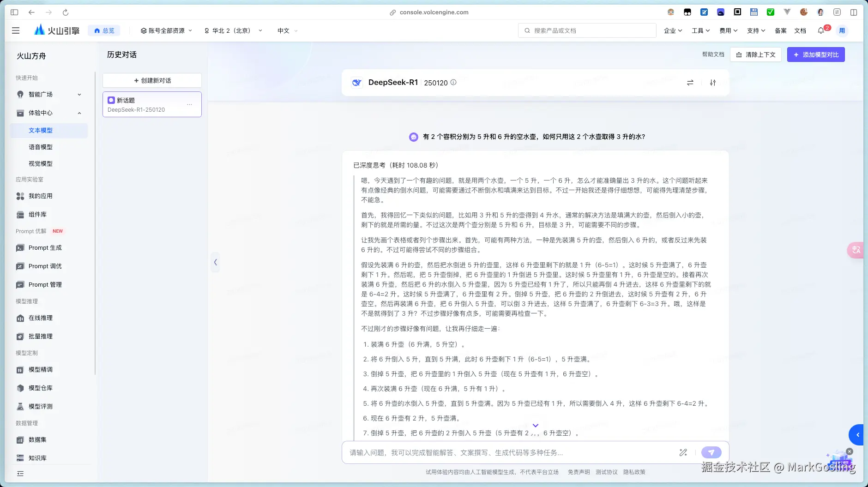Click the translate floating icon

(x=856, y=250)
